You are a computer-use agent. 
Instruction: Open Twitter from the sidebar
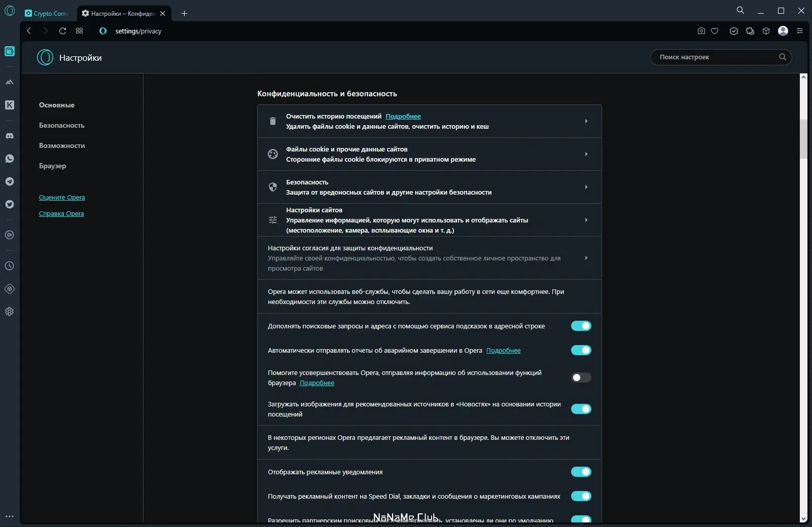10,204
